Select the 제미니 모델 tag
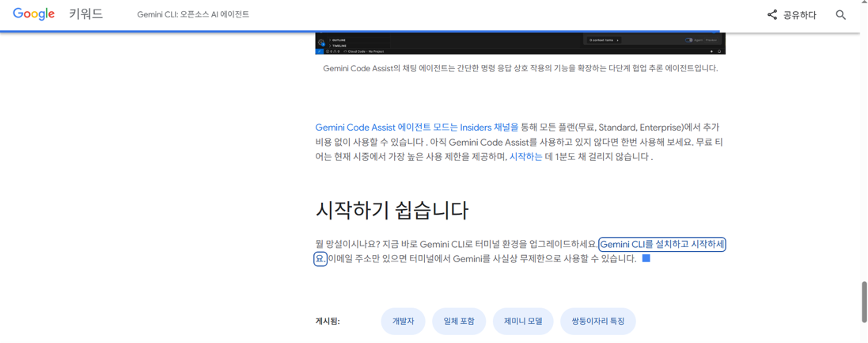The width and height of the screenshot is (868, 343). pyautogui.click(x=523, y=322)
